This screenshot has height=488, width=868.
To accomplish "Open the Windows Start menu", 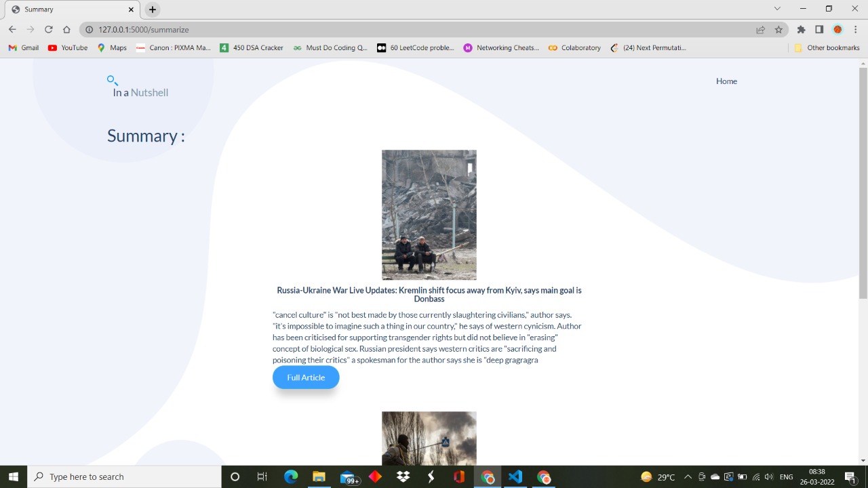I will [14, 476].
